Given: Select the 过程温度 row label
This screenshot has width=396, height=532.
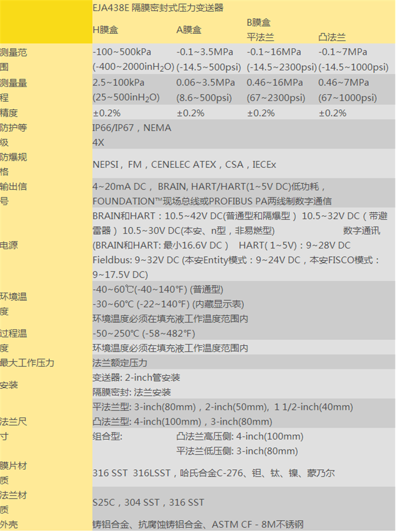Looking at the screenshot, I should (x=14, y=340).
